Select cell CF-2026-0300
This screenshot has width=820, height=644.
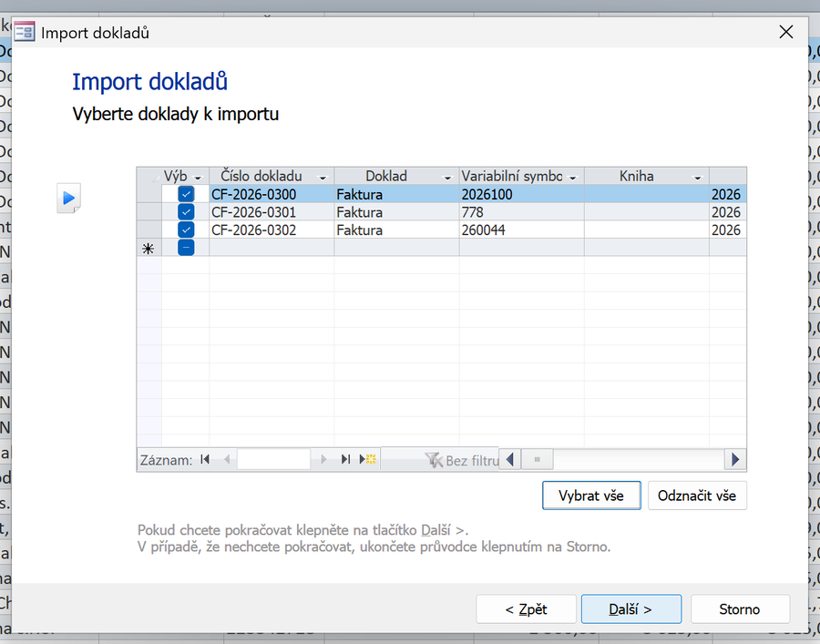[x=272, y=194]
